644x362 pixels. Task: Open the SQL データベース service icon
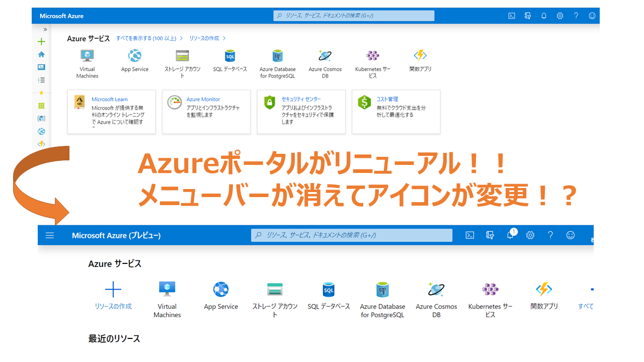(x=230, y=56)
